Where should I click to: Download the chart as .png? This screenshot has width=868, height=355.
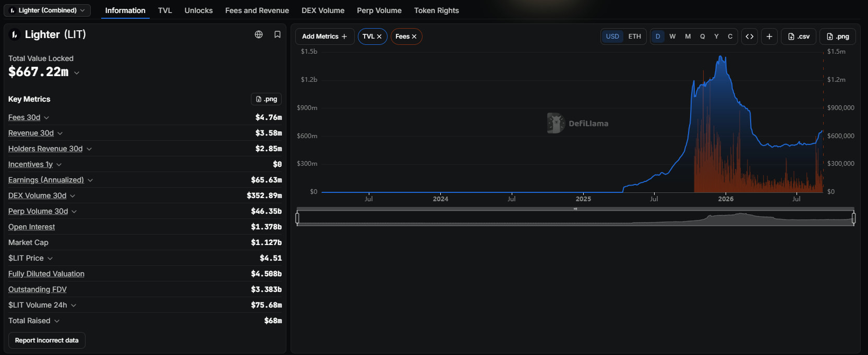838,36
